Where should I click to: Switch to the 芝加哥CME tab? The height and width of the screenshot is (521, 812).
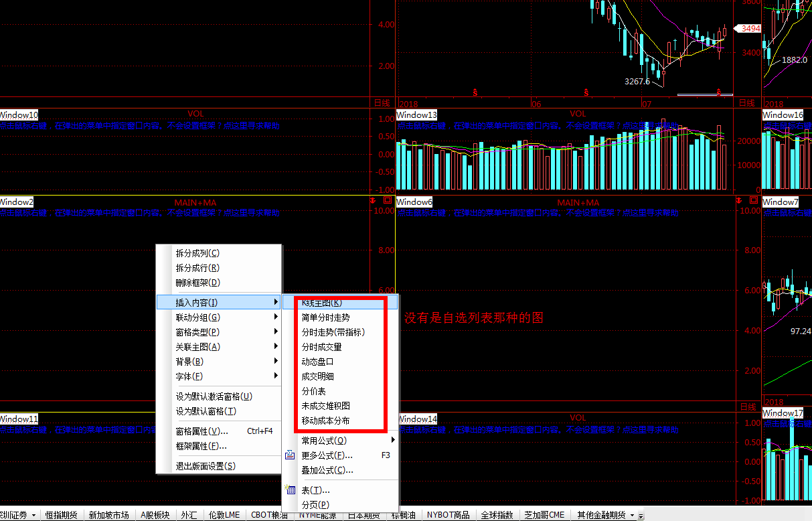[545, 515]
